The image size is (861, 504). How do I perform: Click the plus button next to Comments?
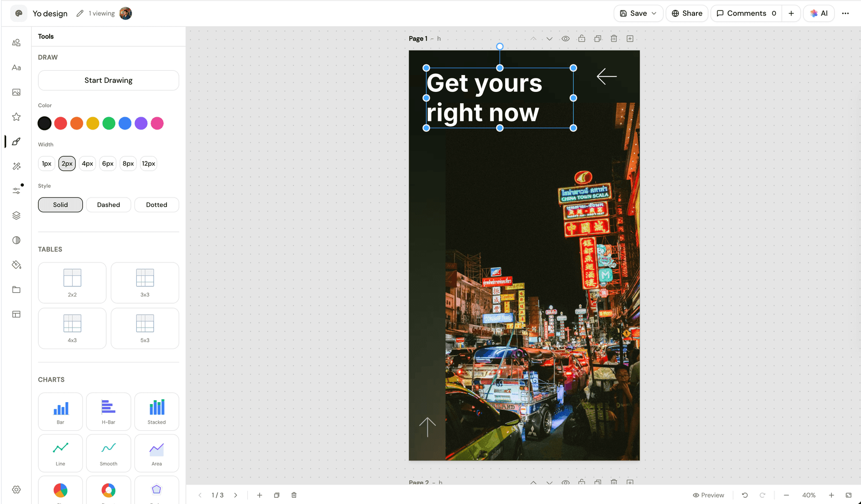(x=791, y=13)
